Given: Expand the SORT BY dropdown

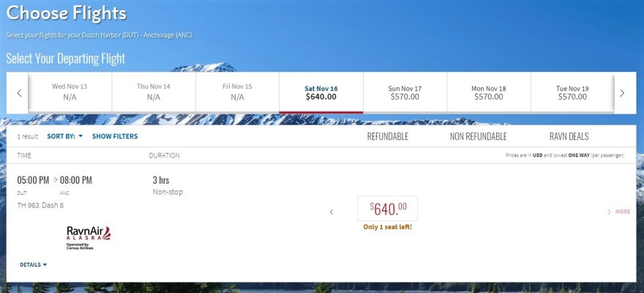Looking at the screenshot, I should click(x=65, y=136).
